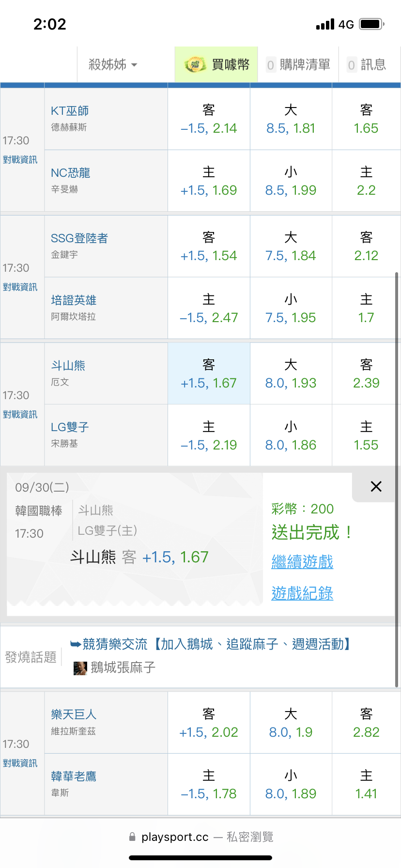Select LG雙子 主 -1.5, 2.19 odds
This screenshot has height=868, width=401.
pyautogui.click(x=209, y=436)
